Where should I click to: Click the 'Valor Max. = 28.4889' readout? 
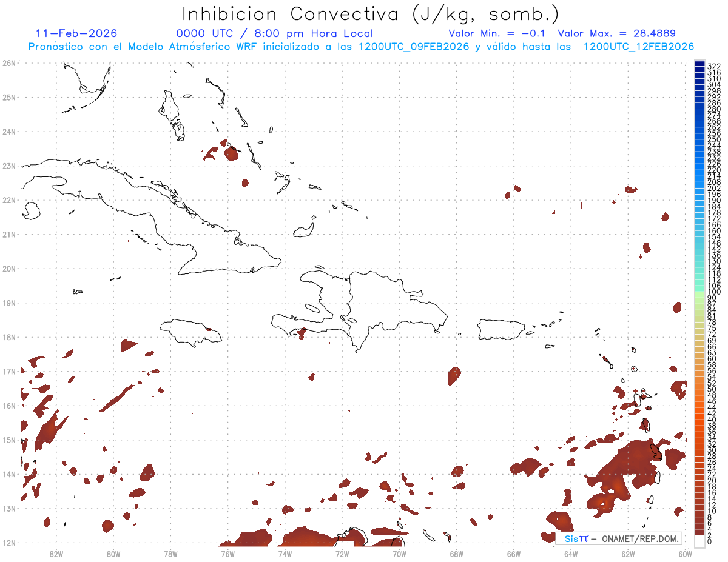pos(617,33)
